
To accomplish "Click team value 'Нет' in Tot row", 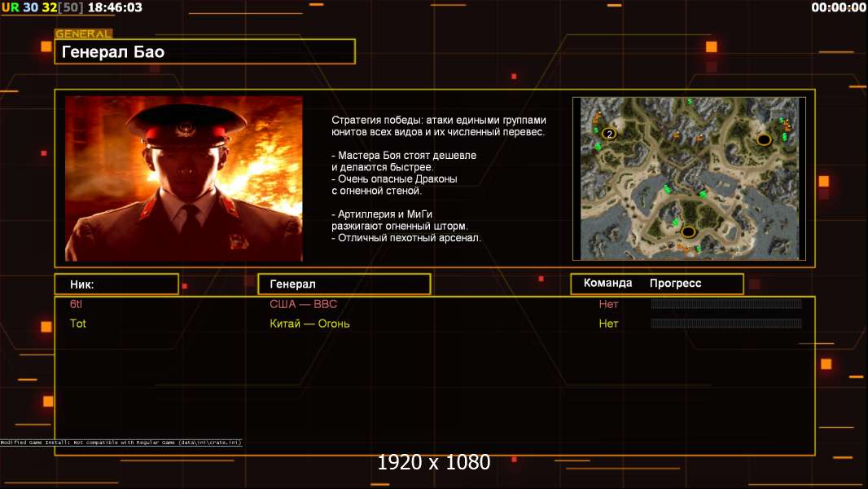I will (608, 324).
